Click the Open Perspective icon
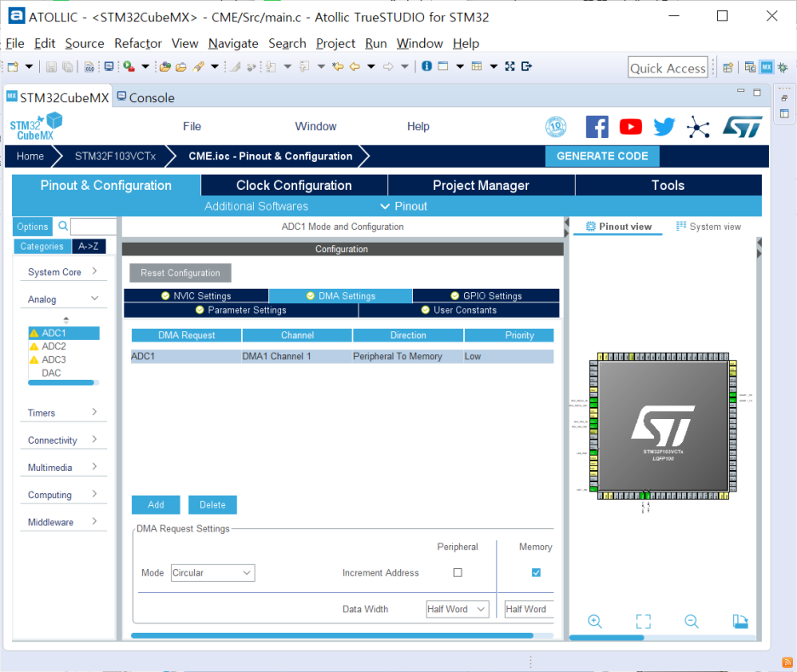 tap(728, 67)
